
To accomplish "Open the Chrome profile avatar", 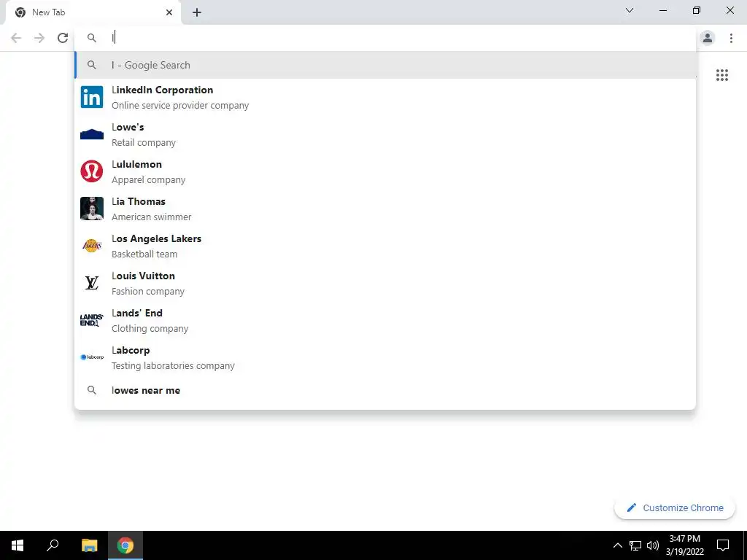I will [708, 38].
